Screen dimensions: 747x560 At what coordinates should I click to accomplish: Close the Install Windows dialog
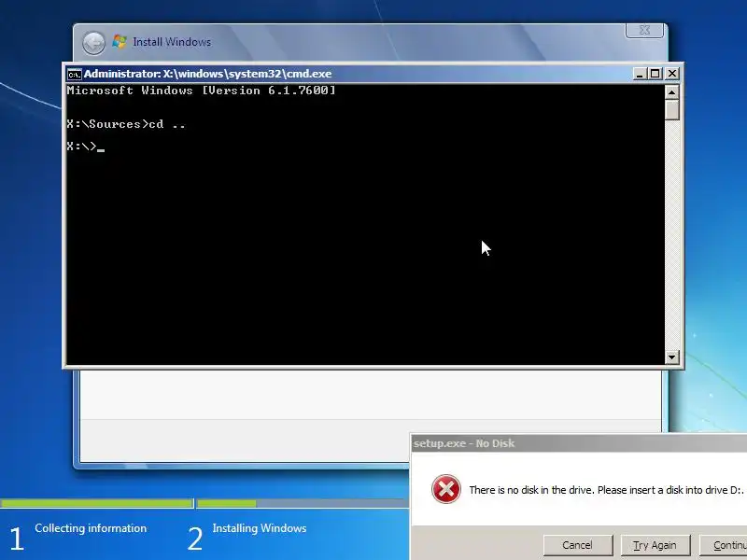[x=644, y=30]
